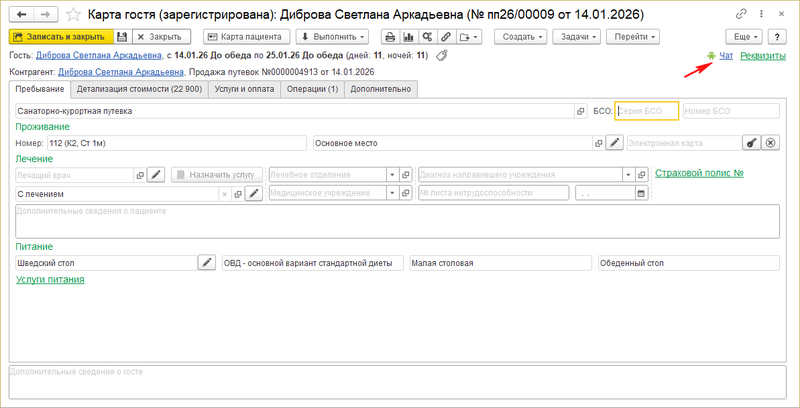Click the Номер БСО input field
Viewport: 800px width, 408px height.
(731, 111)
